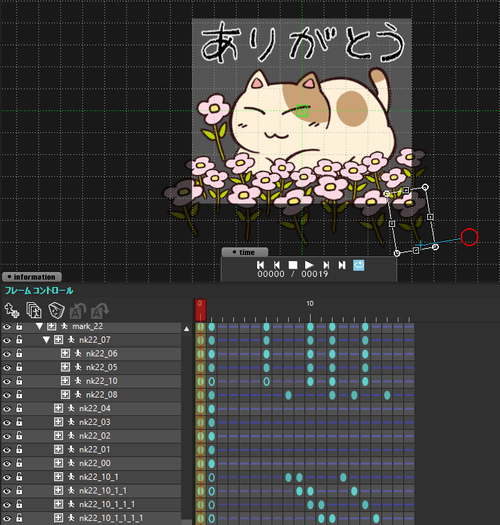
Task: Click the frame counter 00000 / 00019
Action: click(293, 274)
